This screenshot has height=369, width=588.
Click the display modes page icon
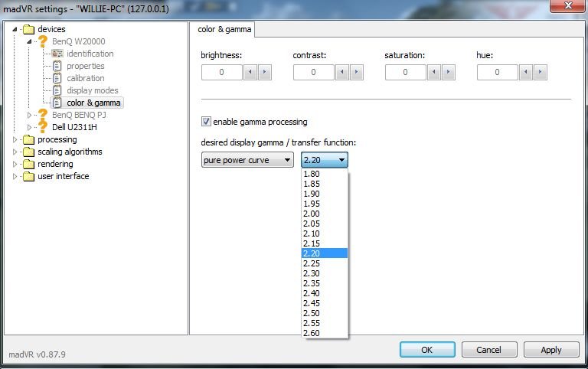[57, 90]
